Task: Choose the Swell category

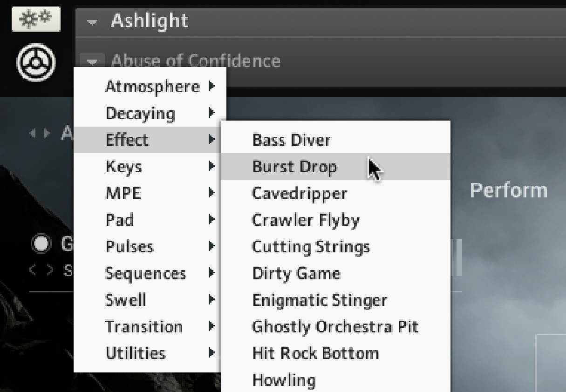Action: pyautogui.click(x=126, y=300)
